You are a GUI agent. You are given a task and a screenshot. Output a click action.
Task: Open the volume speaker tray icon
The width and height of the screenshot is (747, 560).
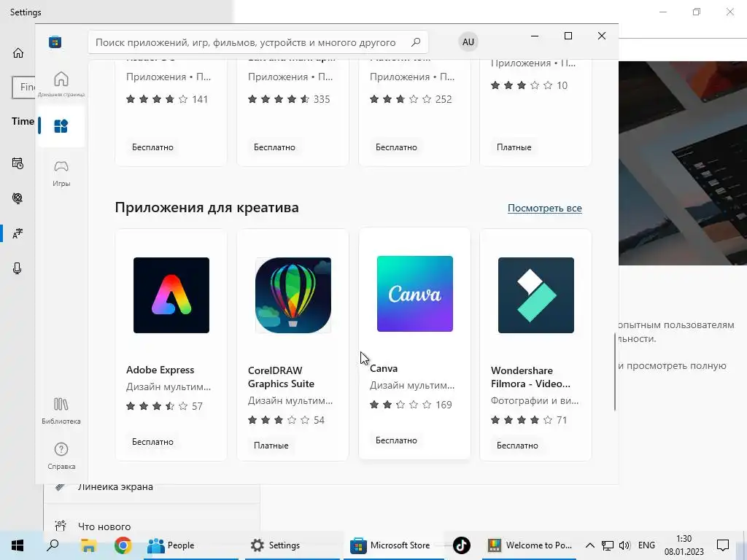(x=624, y=545)
